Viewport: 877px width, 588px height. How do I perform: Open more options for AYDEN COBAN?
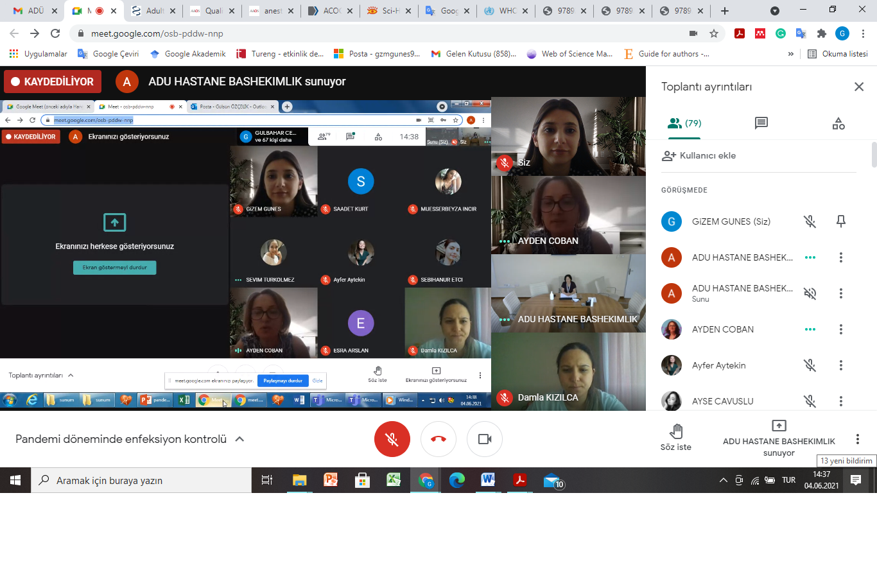click(x=840, y=329)
